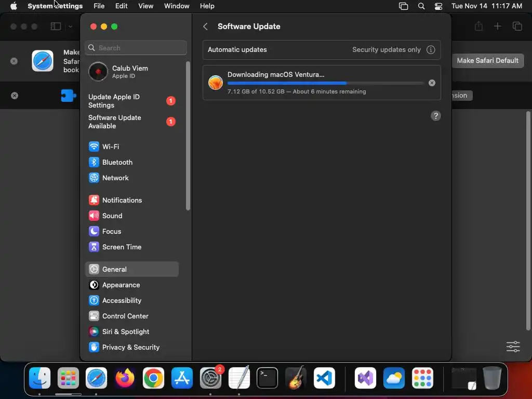The height and width of the screenshot is (399, 532).
Task: Open Bluetooth settings in sidebar
Action: pyautogui.click(x=131, y=162)
